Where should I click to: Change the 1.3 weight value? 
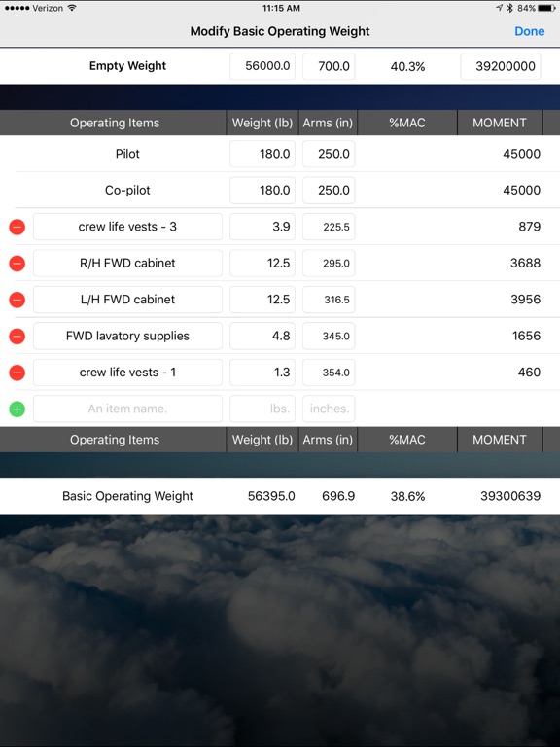tap(262, 373)
